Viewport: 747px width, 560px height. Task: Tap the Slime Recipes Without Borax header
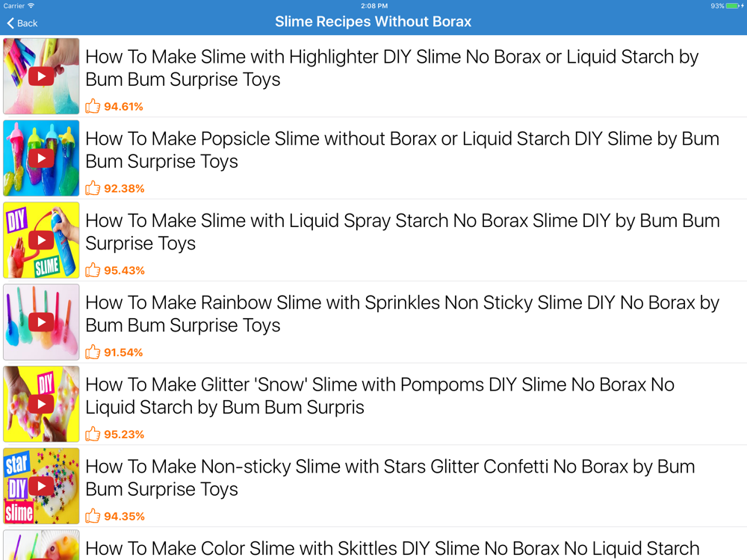coord(373,22)
